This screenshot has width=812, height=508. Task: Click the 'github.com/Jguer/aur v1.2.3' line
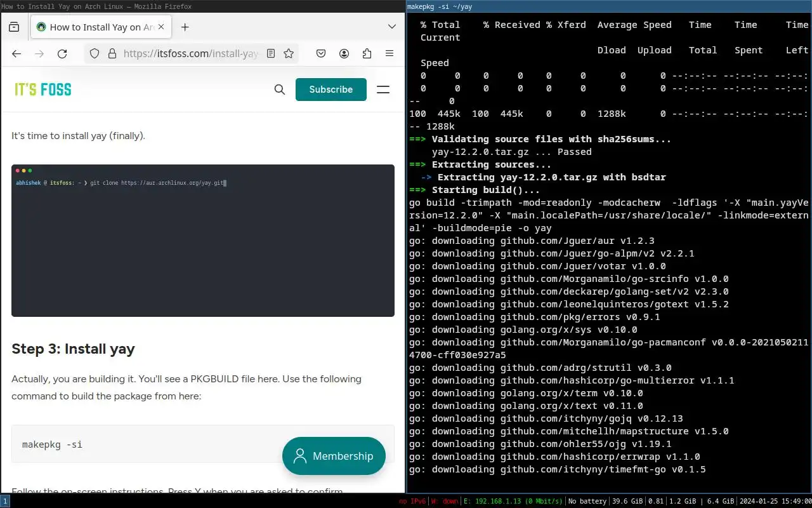[x=532, y=241]
